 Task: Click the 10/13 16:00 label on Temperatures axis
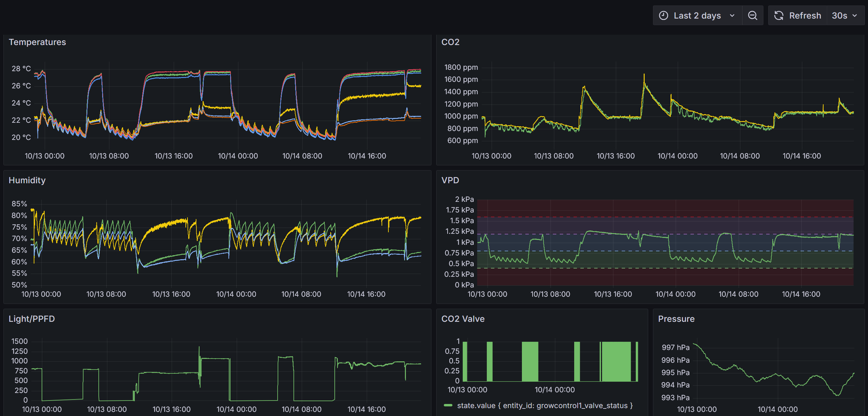[173, 156]
